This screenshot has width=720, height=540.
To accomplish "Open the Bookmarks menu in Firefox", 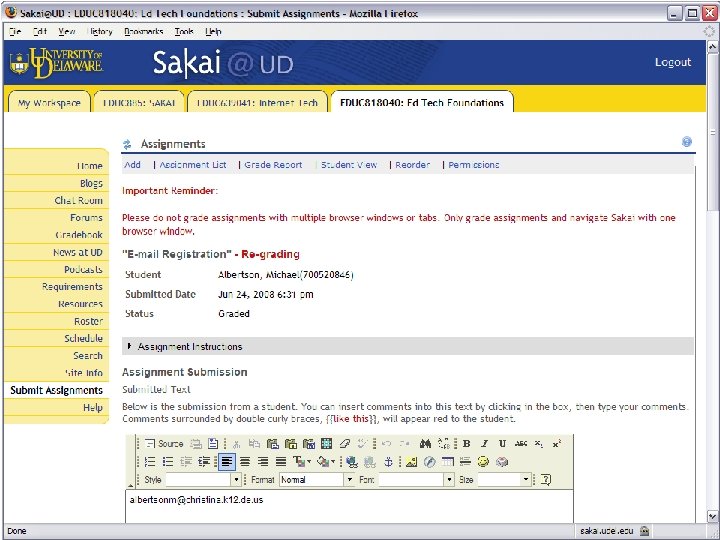I will pyautogui.click(x=144, y=32).
